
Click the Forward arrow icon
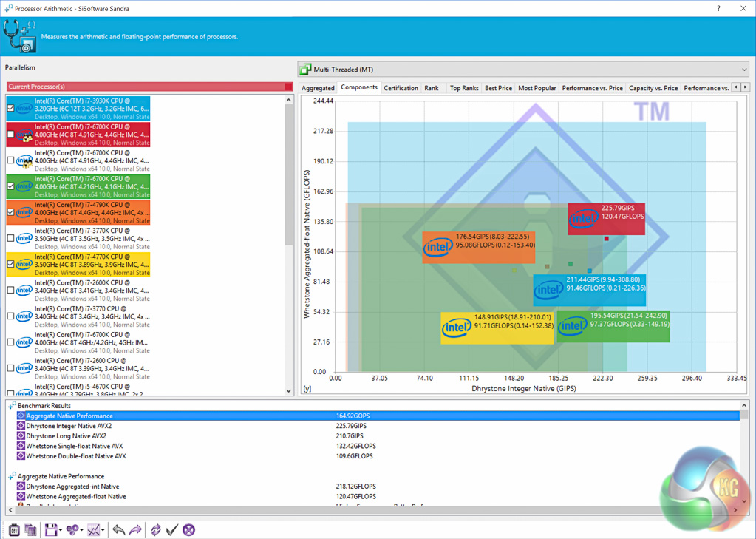[135, 529]
